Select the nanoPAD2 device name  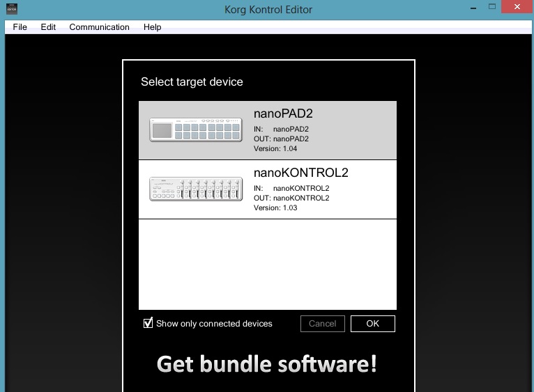[283, 113]
